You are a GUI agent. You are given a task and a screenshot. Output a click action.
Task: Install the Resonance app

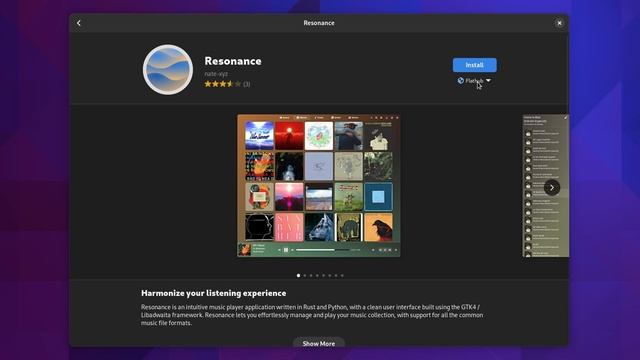474,65
